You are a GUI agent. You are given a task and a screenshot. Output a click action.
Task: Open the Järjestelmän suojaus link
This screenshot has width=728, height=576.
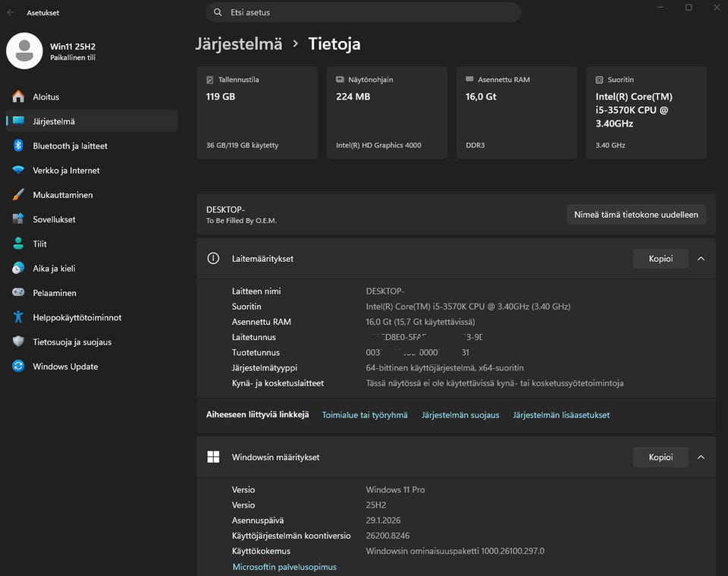coord(460,415)
